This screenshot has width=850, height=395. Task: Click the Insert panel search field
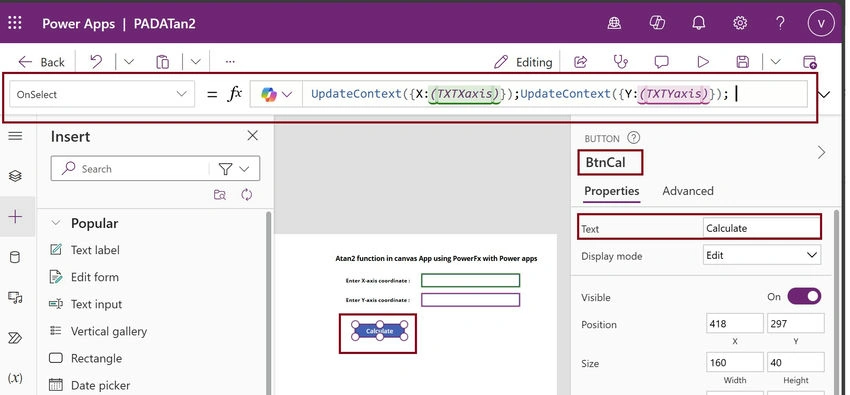click(x=130, y=169)
